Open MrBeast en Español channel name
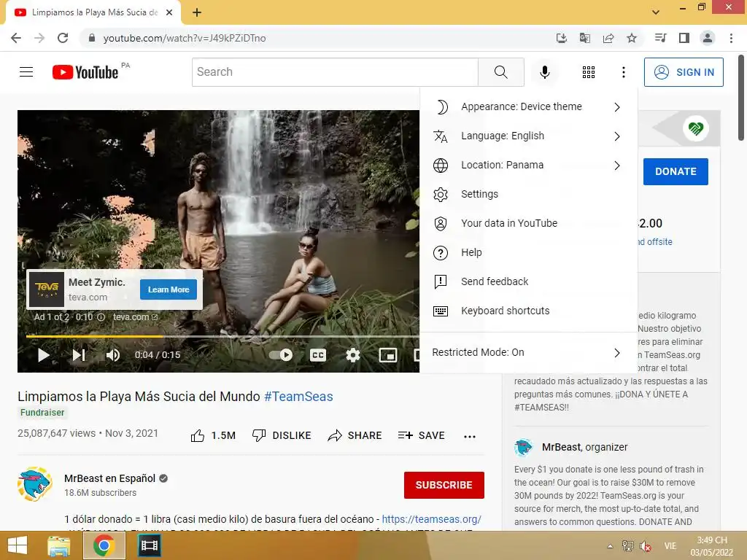Screen dimensions: 747x560 [x=109, y=478]
